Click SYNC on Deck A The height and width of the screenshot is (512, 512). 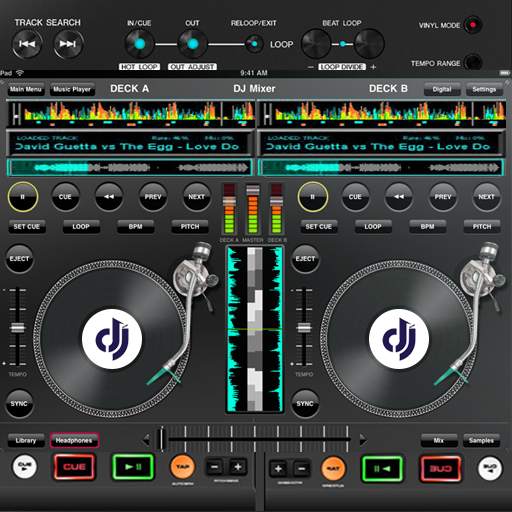[x=19, y=404]
